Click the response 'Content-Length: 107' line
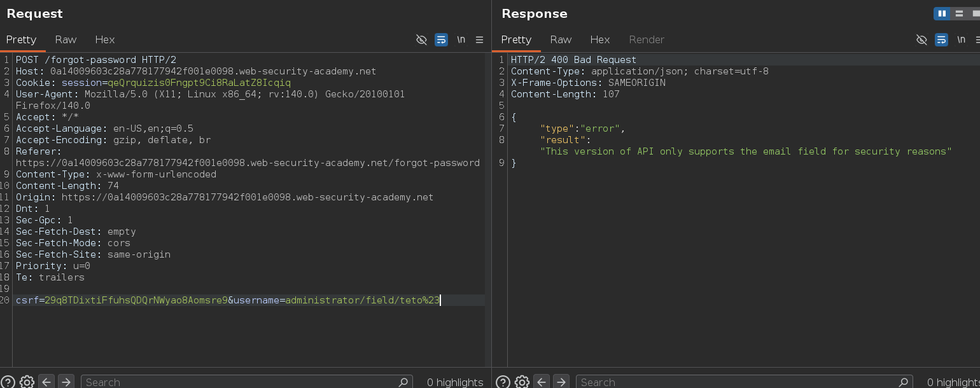The width and height of the screenshot is (980, 388). 565,94
